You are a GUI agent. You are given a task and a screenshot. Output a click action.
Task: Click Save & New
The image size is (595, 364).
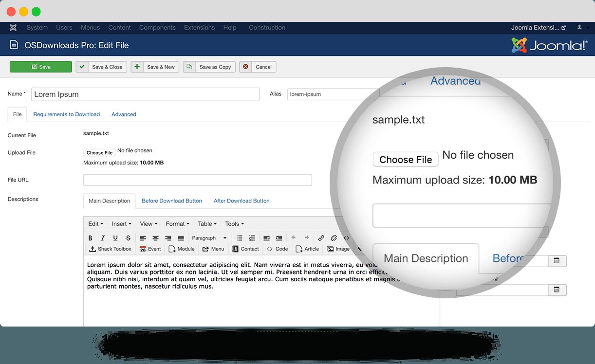coord(155,67)
